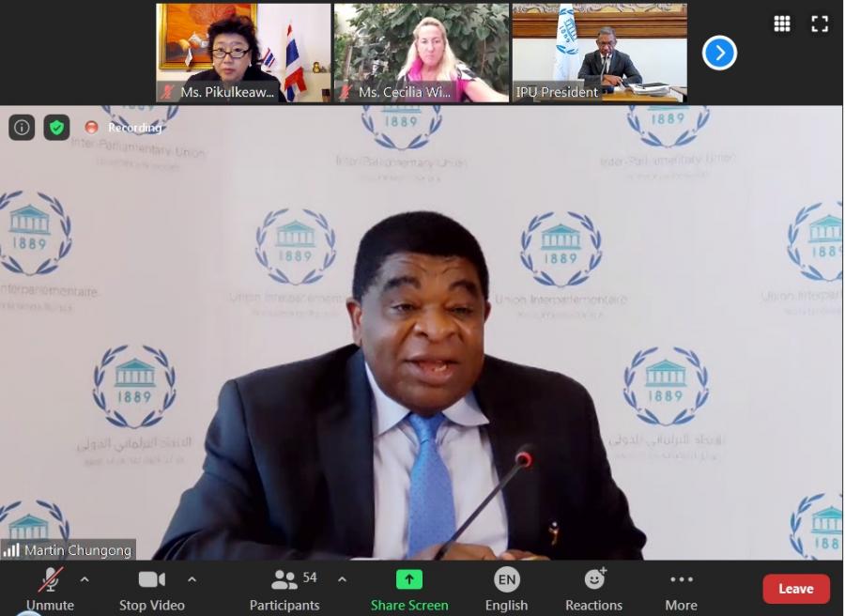Open the meeting information icon
The height and width of the screenshot is (616, 845).
click(22, 127)
